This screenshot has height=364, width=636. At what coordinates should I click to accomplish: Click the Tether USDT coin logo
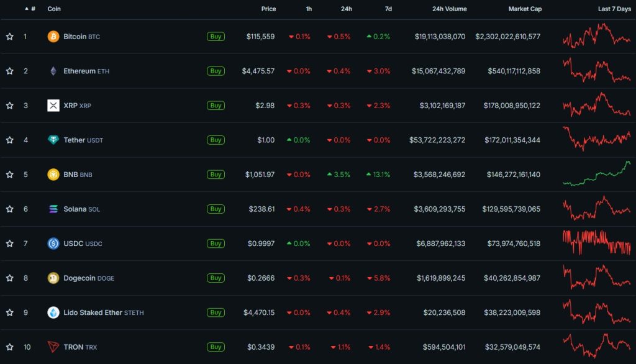54,140
